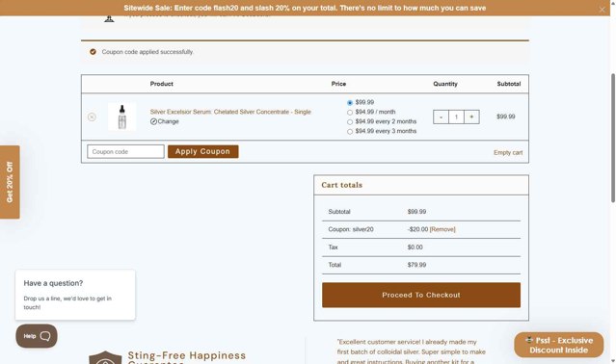Click the Coupon code applied successfully message
Image resolution: width=616 pixels, height=364 pixels.
147,52
